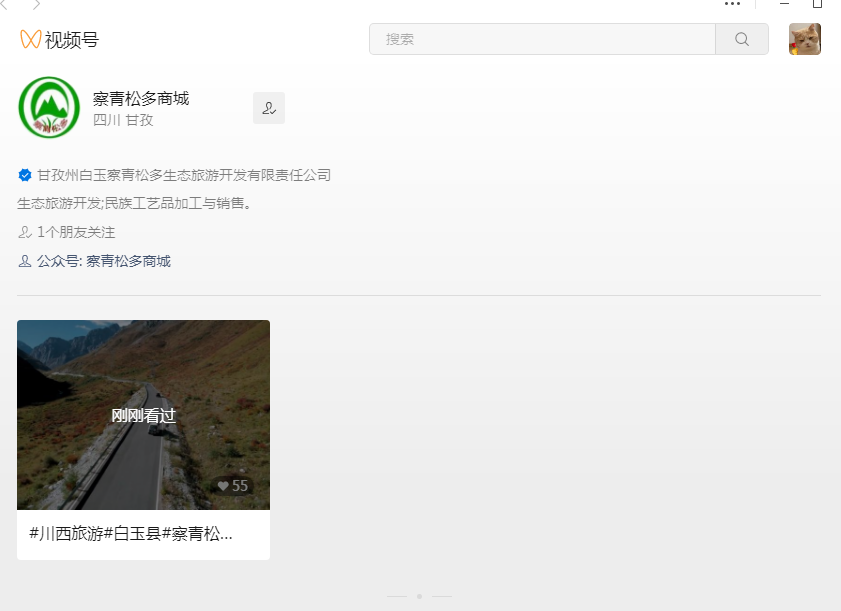Click the back navigation arrow
The width and height of the screenshot is (841, 611).
[4, 5]
